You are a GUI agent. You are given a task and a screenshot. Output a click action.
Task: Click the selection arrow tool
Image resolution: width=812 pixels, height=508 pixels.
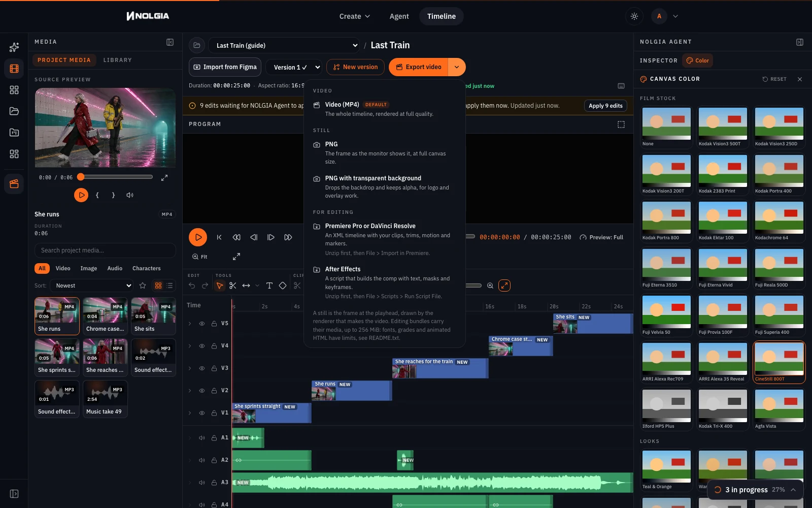click(220, 285)
